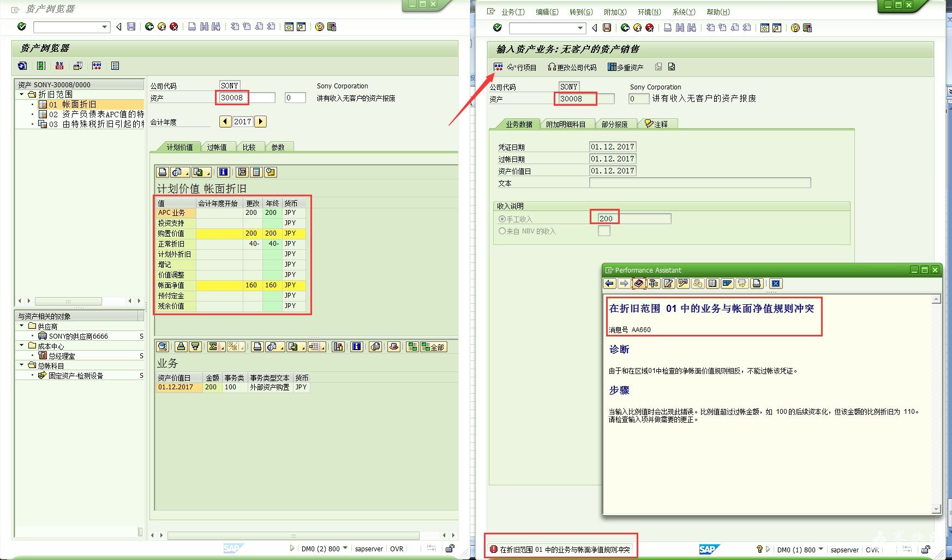Click the 更改公司代码 button
Viewport: 952px width, 560px height.
click(x=572, y=67)
